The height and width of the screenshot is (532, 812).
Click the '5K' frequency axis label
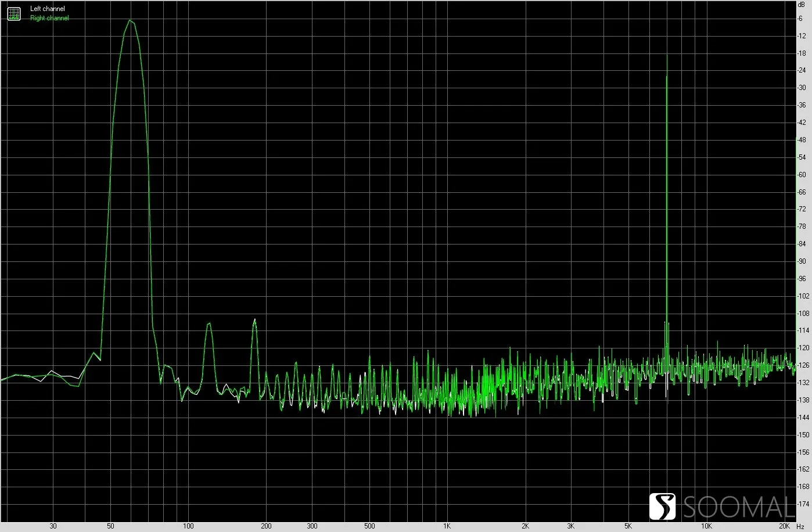(x=628, y=527)
